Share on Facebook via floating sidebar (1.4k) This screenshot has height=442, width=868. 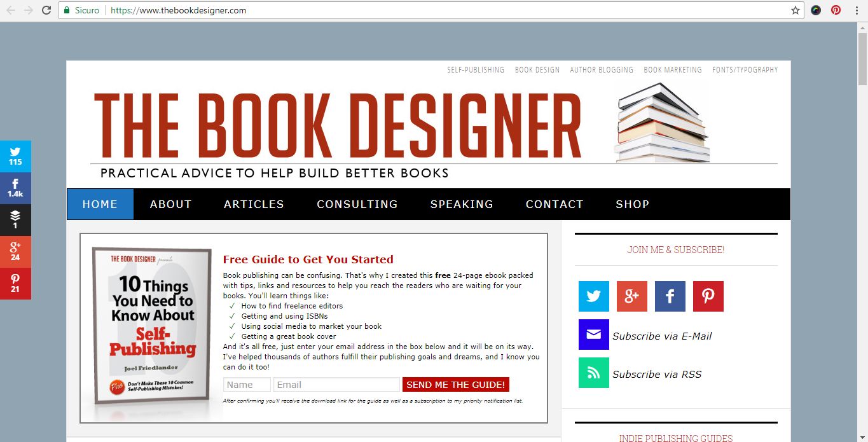coord(15,188)
